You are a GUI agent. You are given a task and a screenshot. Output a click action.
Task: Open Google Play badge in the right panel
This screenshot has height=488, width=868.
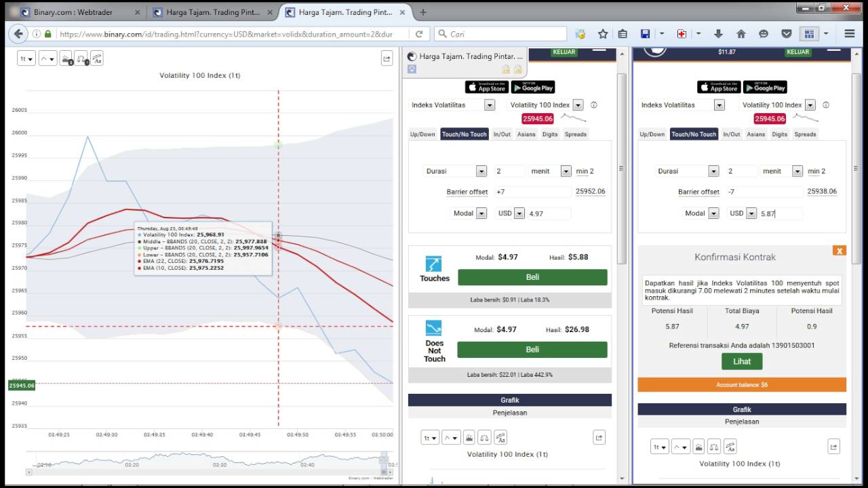click(x=765, y=87)
